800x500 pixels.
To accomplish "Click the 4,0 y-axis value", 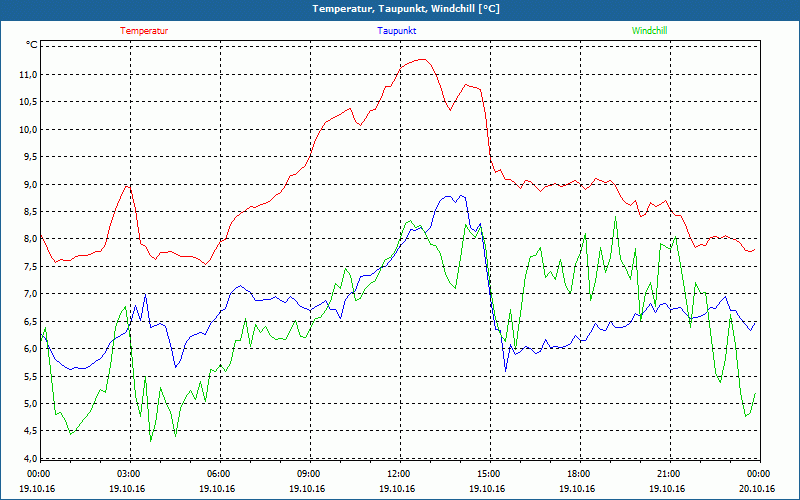I will click(x=30, y=459).
